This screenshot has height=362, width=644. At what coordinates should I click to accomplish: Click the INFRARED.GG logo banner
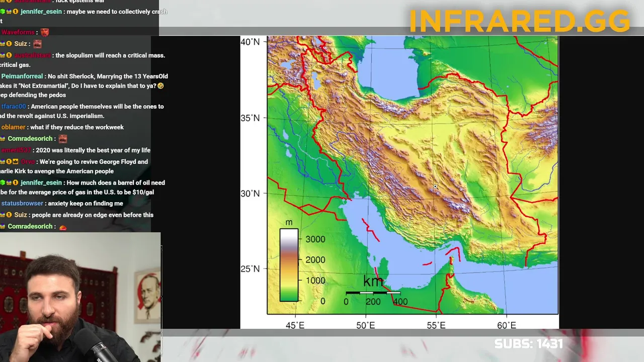(520, 21)
